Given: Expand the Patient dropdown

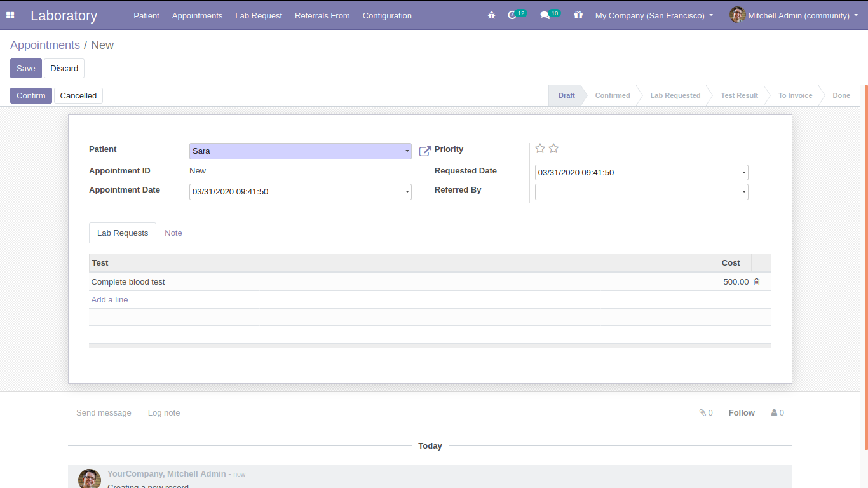Looking at the screenshot, I should (407, 151).
